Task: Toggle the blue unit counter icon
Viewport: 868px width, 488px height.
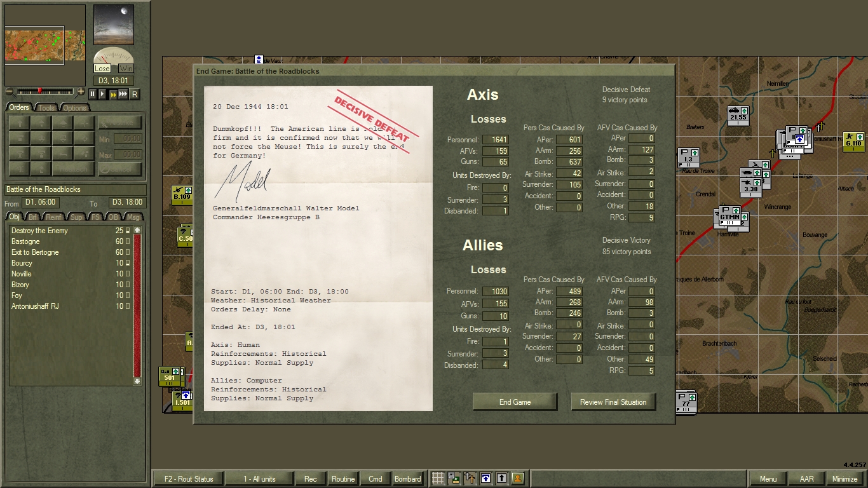Action: coord(485,478)
